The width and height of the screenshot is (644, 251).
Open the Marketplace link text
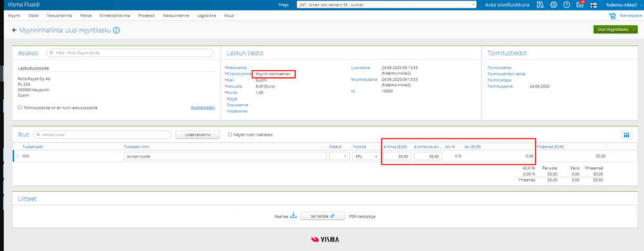[630, 16]
